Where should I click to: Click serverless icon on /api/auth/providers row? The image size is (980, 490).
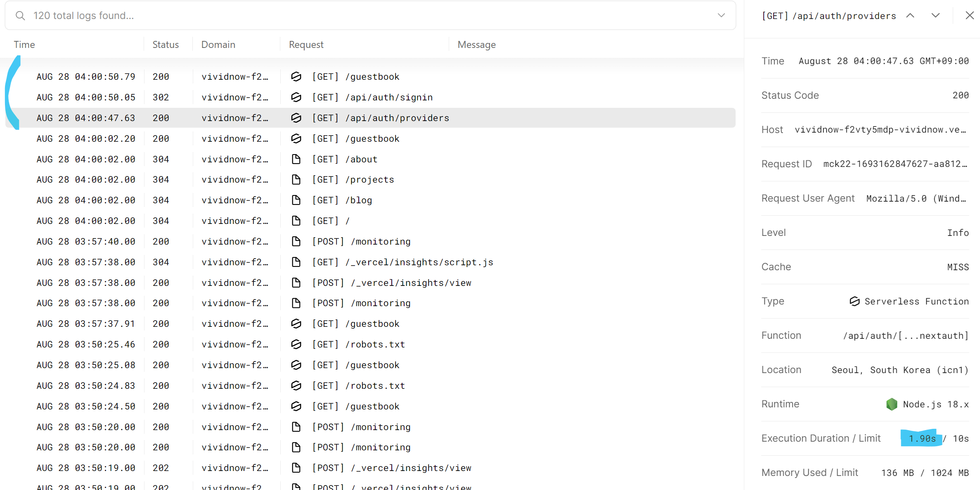click(x=296, y=118)
